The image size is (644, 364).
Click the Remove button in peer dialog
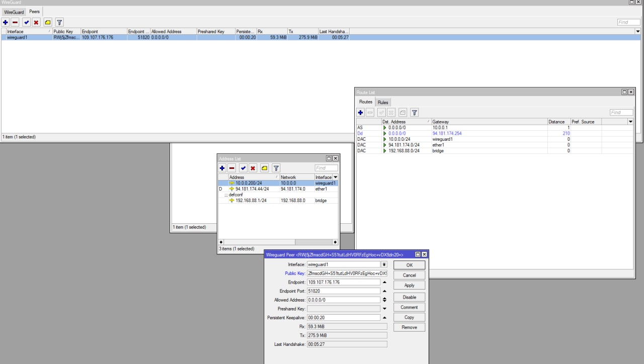[x=409, y=327]
